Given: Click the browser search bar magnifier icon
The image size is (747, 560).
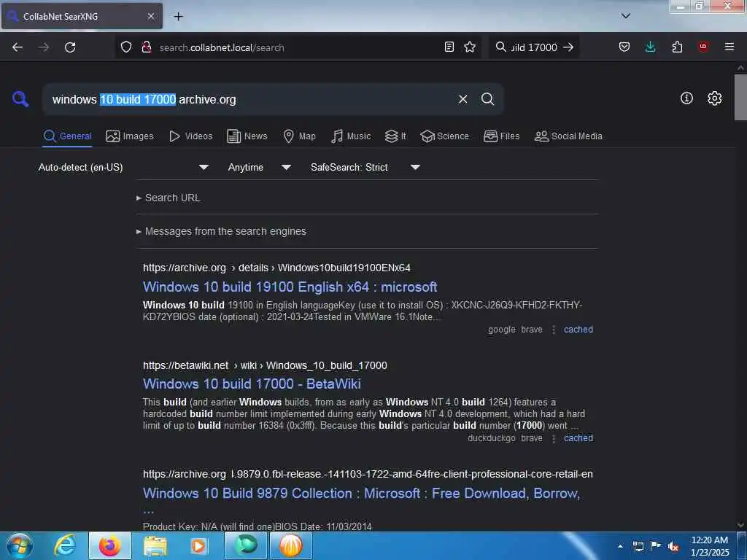Looking at the screenshot, I should coord(500,47).
